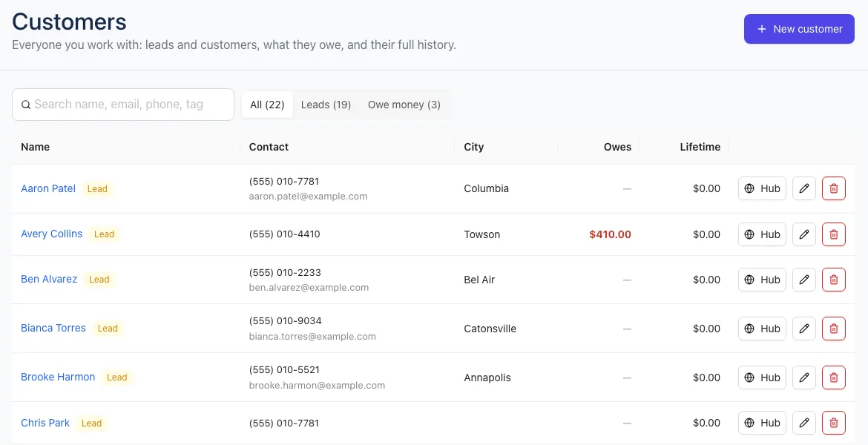The height and width of the screenshot is (445, 868).
Task: Click email aaron.patel@example.com
Action: [309, 197]
